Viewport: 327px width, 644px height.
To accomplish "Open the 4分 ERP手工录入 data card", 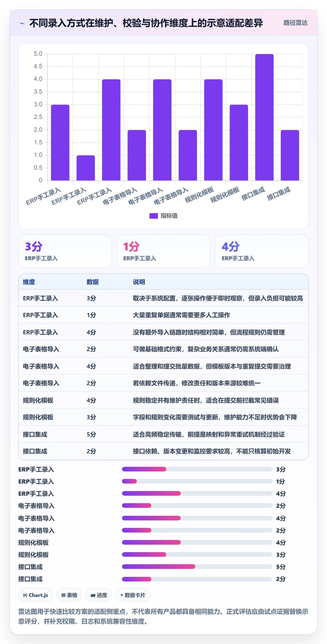I will tap(262, 251).
